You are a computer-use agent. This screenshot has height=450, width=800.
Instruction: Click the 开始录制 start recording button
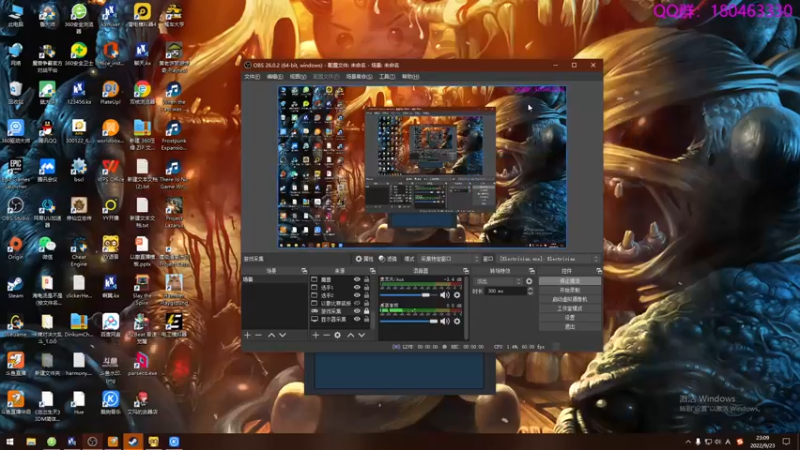tap(569, 290)
